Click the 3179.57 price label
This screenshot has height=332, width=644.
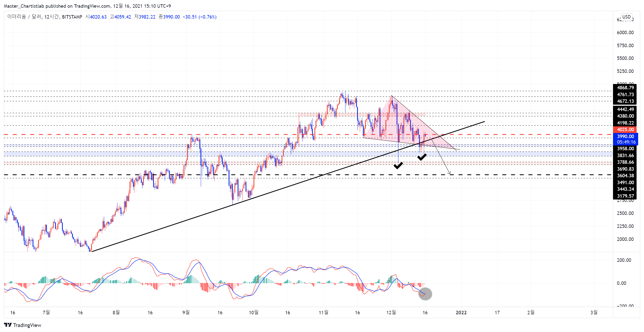(625, 196)
